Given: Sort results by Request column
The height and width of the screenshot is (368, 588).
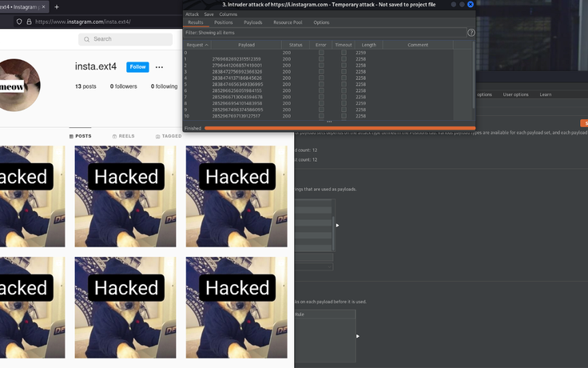Looking at the screenshot, I should click(x=197, y=45).
